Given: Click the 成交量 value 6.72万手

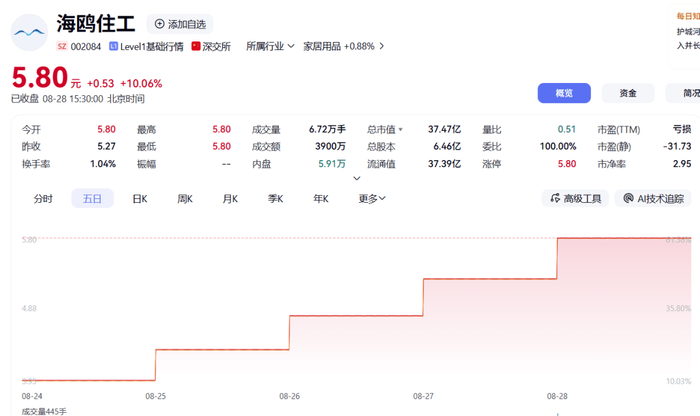Looking at the screenshot, I should [327, 129].
